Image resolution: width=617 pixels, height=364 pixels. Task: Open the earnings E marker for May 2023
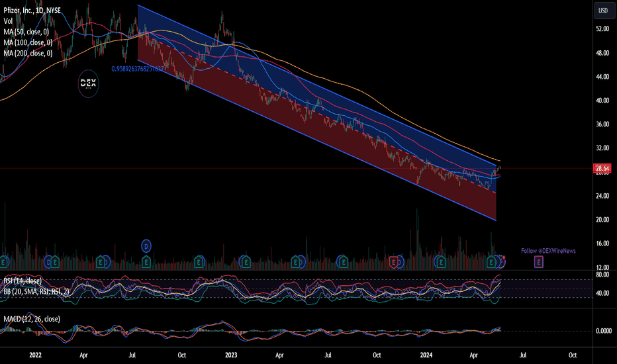(x=295, y=261)
